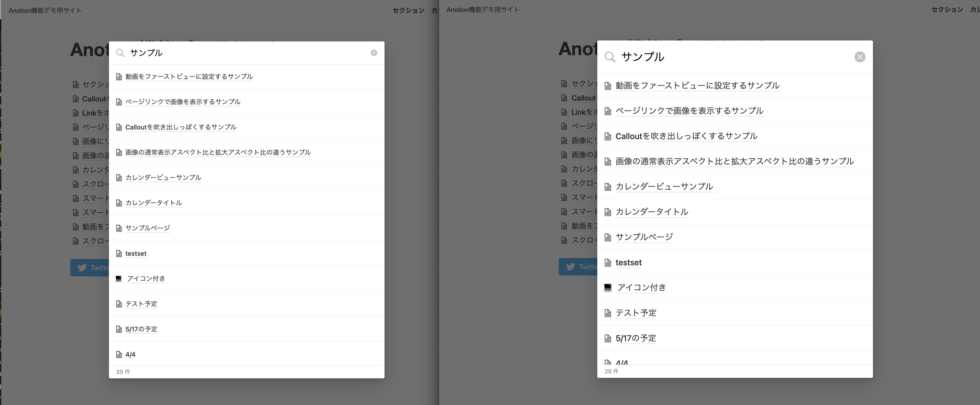Click the left search field containing サンプル
Screen dimensions: 980x405
click(x=246, y=53)
